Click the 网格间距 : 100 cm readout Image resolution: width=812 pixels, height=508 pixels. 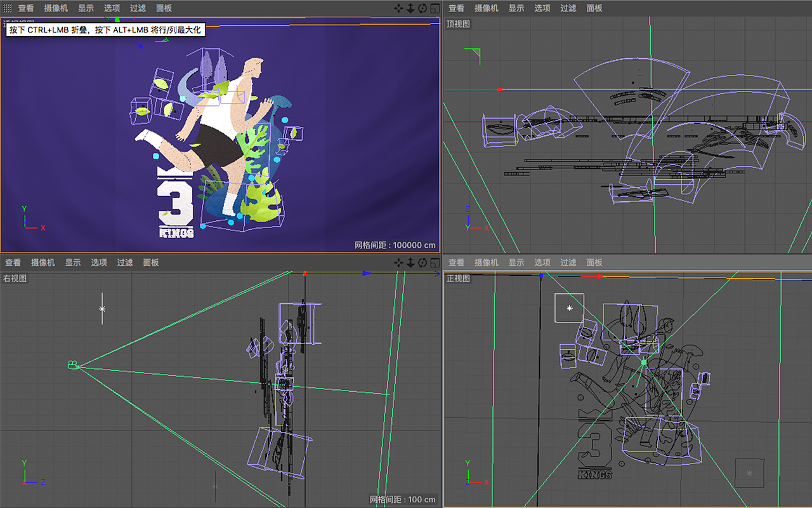point(403,499)
